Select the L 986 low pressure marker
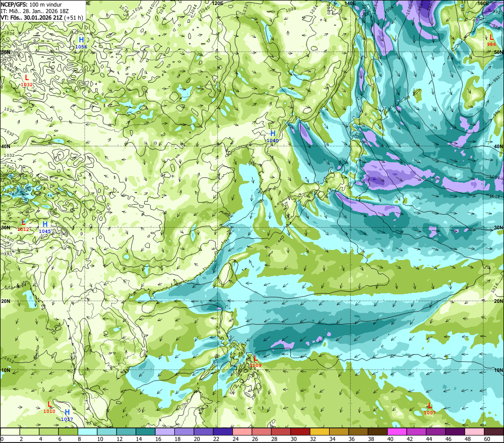Screen dimensions: 504x443 point(491,40)
